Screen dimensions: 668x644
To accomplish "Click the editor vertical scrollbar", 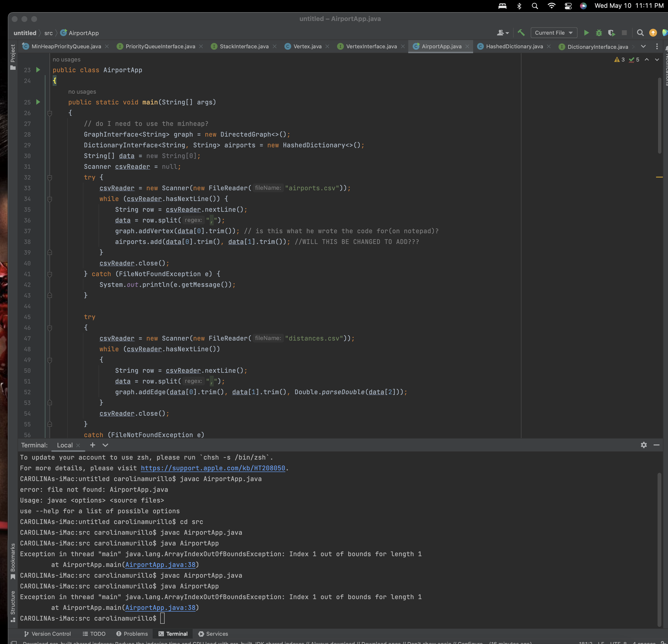I will (x=659, y=115).
